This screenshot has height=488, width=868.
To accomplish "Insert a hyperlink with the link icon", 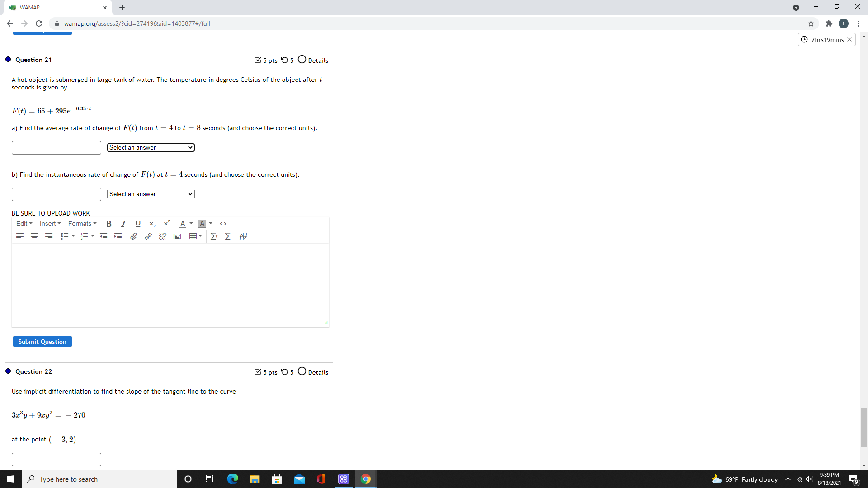I will 148,236.
